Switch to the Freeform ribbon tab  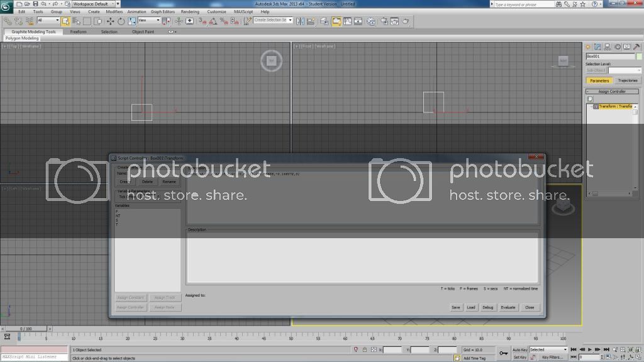click(x=79, y=31)
